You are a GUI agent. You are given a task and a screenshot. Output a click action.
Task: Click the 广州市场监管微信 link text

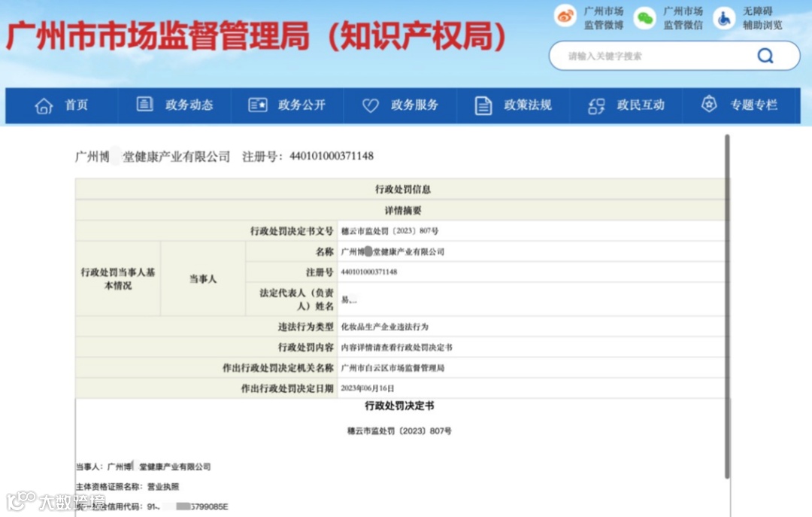coord(683,18)
